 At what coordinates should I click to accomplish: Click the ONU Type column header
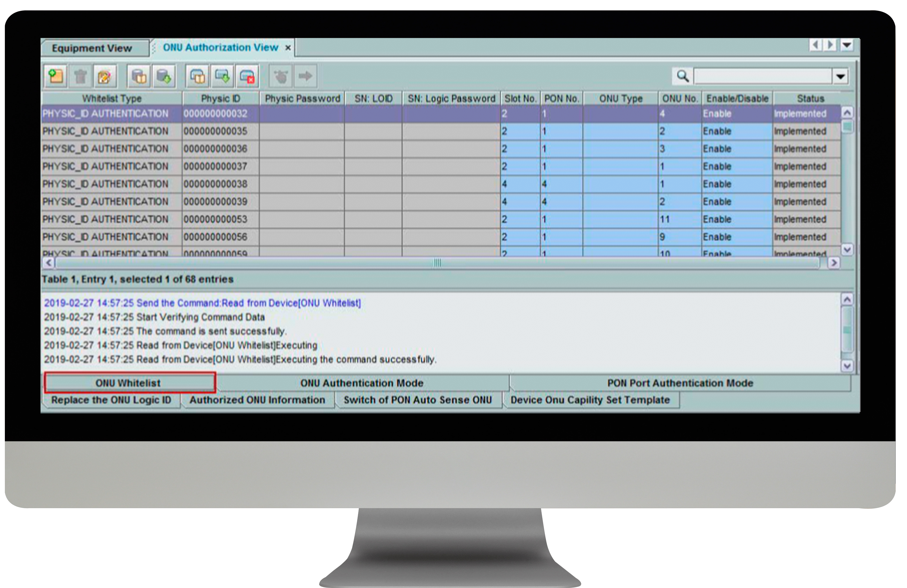(x=621, y=98)
